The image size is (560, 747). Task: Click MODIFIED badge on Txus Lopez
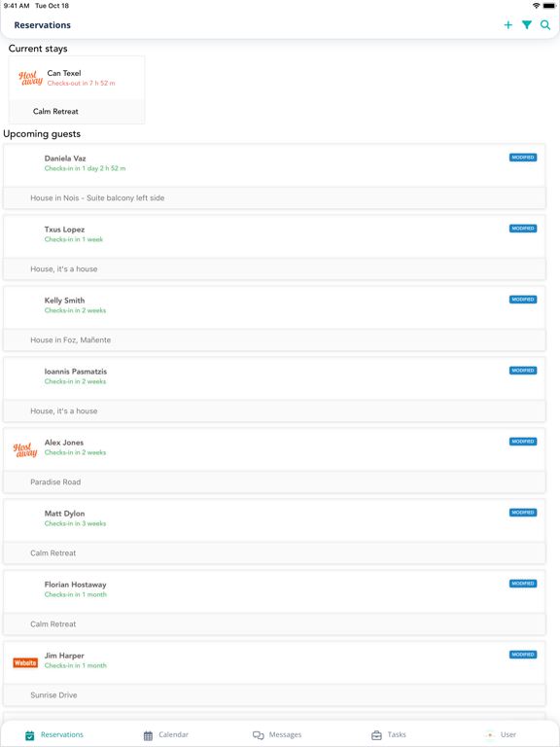tap(523, 229)
